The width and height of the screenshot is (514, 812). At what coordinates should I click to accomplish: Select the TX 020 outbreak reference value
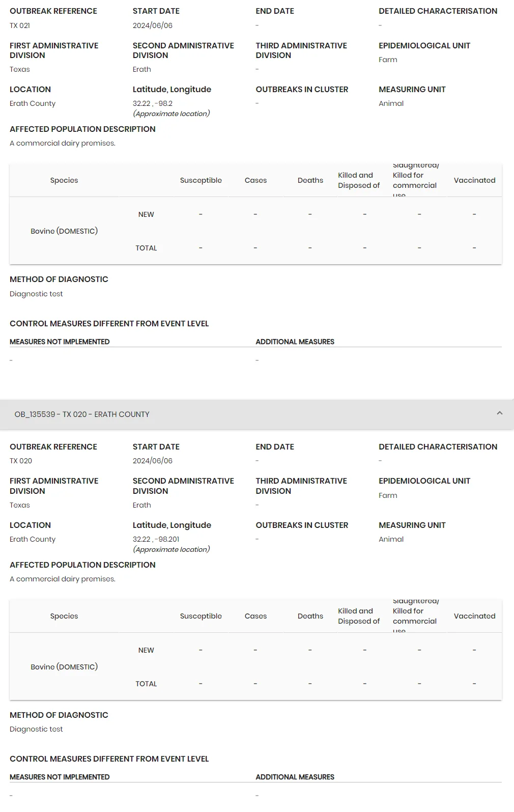(x=21, y=461)
